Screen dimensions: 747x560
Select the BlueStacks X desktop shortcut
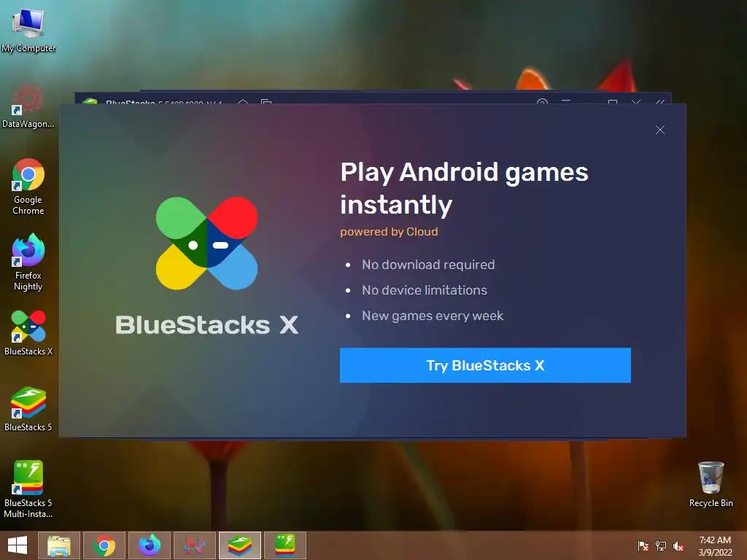click(28, 332)
